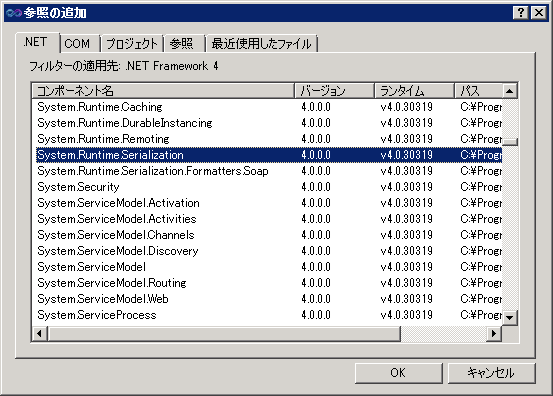553x396 pixels.
Task: Open the 最近使用したファイル tab
Action: [x=262, y=44]
